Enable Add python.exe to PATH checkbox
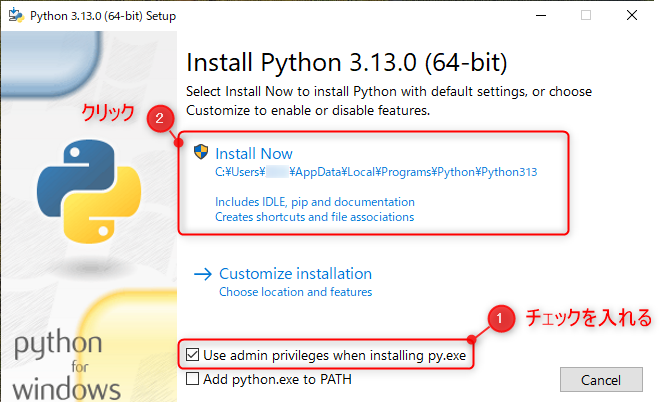 (193, 379)
